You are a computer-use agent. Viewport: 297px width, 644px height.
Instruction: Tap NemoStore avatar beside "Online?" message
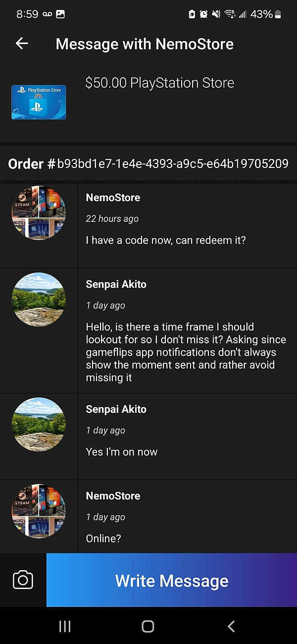39,511
